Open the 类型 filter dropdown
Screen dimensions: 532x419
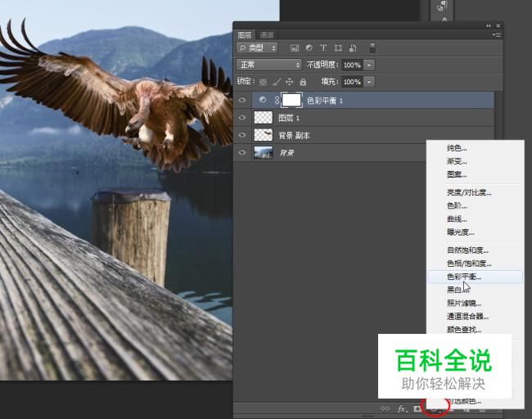pyautogui.click(x=257, y=47)
